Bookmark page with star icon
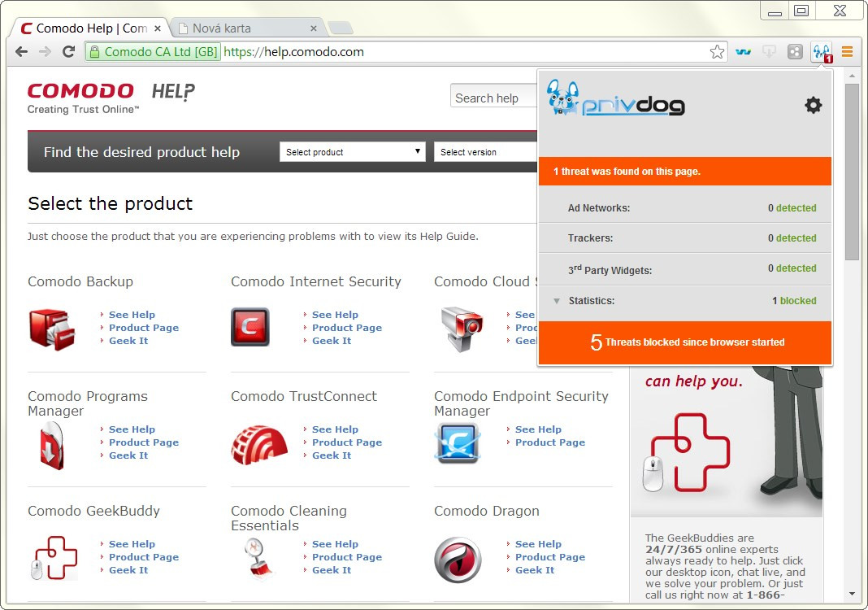 tap(717, 52)
